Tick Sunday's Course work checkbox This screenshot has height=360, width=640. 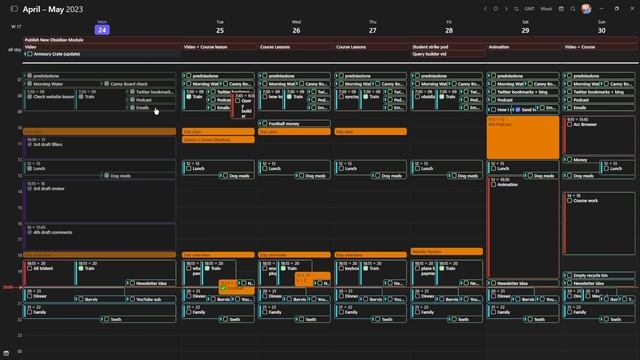point(569,200)
